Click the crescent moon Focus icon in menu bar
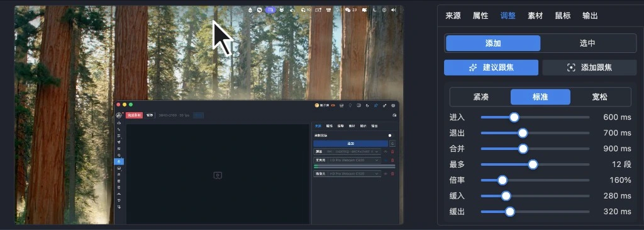The width and height of the screenshot is (644, 230). [375, 10]
